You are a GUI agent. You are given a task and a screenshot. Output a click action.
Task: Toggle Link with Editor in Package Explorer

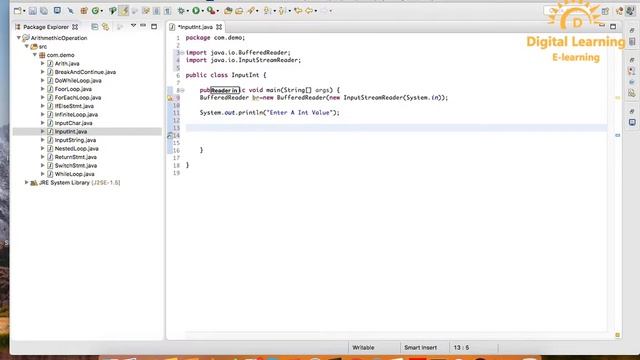[106, 27]
